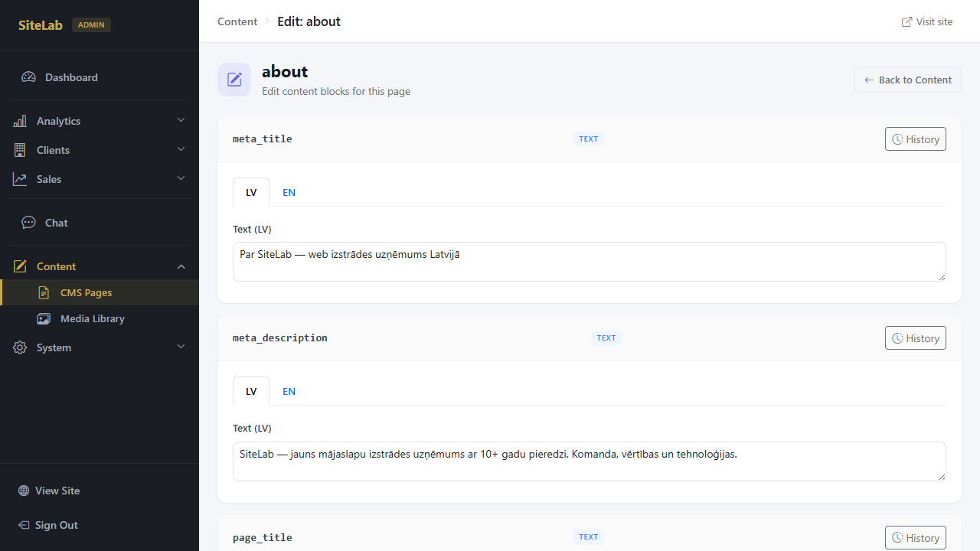Viewport: 980px width, 551px height.
Task: Click the Content breadcrumb link
Action: [237, 21]
